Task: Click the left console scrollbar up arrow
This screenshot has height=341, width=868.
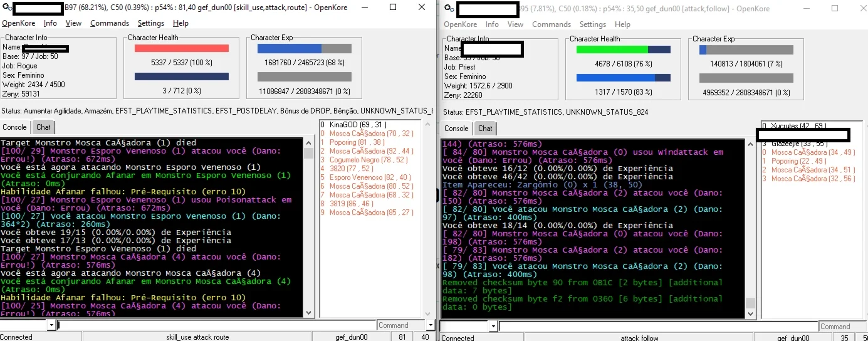Action: point(308,144)
